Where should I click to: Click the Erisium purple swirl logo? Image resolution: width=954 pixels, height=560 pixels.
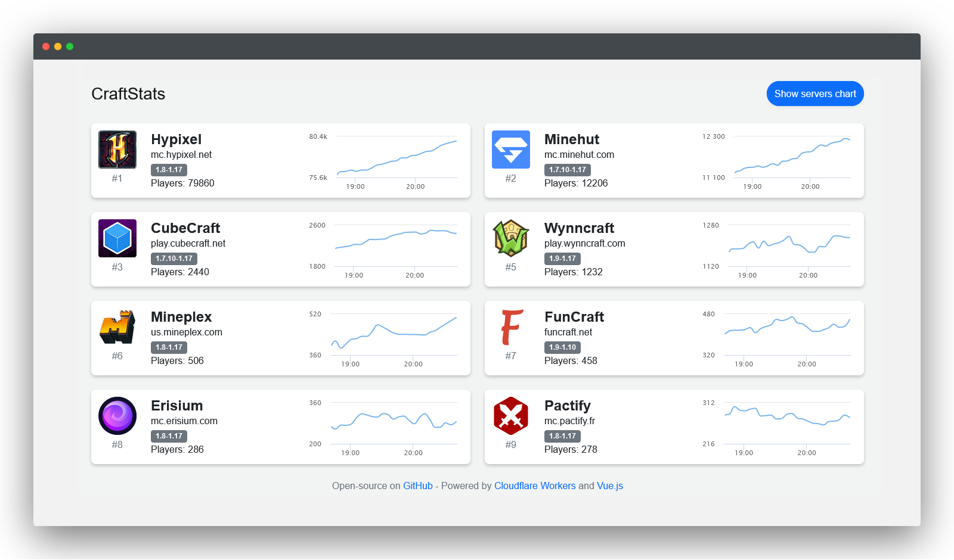click(x=117, y=416)
